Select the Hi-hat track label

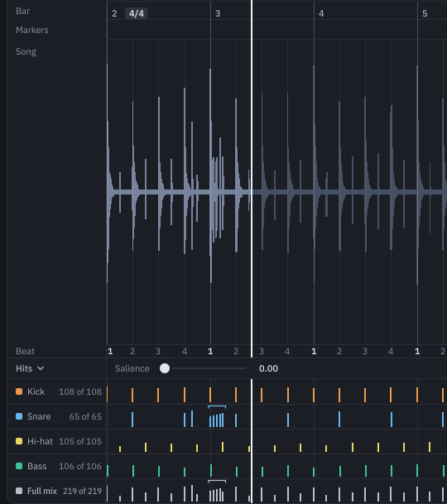click(40, 441)
